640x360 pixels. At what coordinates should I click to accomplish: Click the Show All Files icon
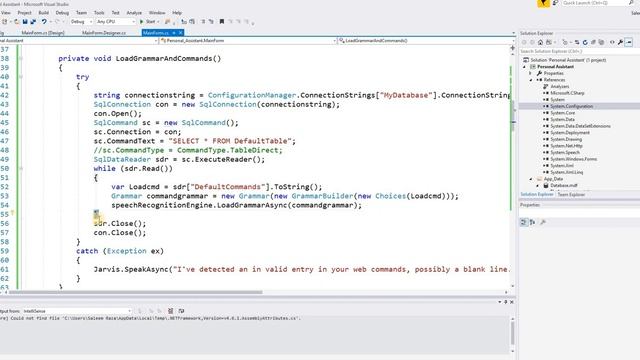[601, 42]
